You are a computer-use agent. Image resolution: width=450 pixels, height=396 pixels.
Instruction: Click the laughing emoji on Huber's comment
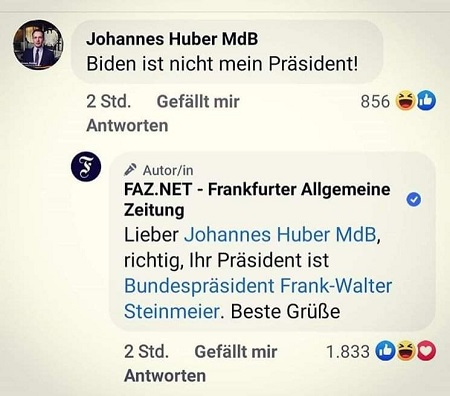[x=405, y=101]
